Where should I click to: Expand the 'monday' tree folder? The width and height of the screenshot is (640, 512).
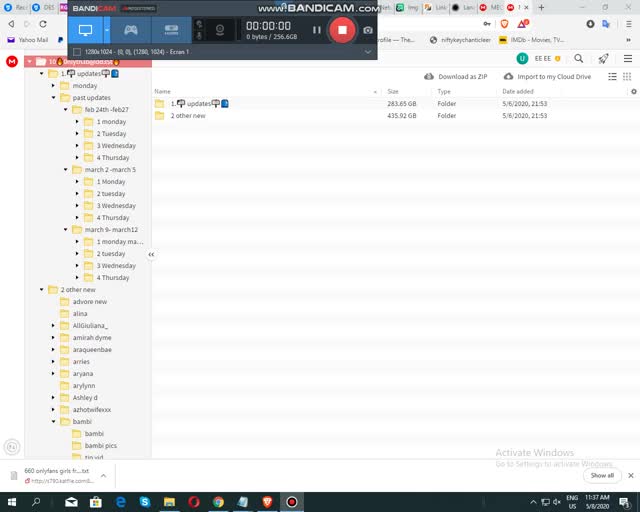pyautogui.click(x=53, y=86)
